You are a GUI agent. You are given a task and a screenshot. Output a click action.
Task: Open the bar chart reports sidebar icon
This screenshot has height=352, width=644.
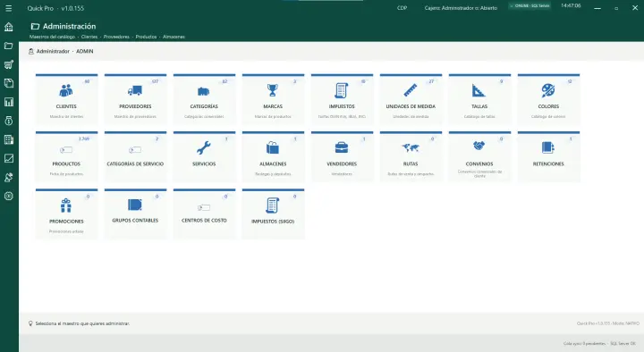pos(9,102)
